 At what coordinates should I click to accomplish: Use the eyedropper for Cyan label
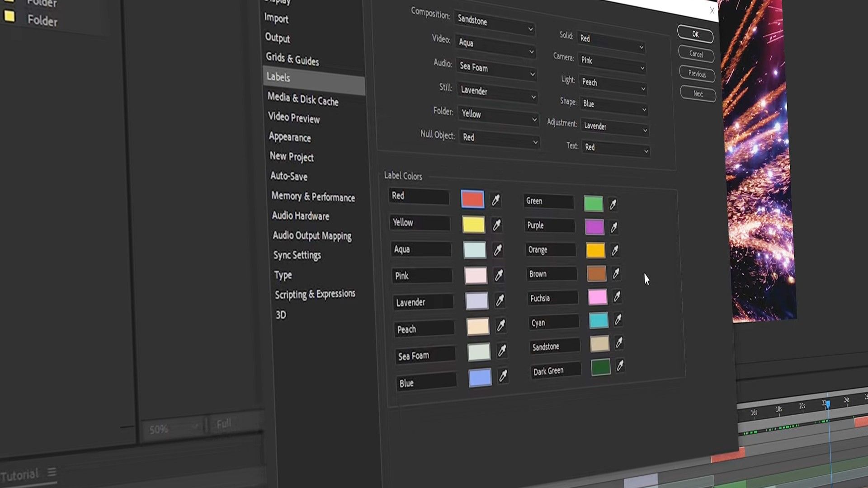[x=618, y=320]
